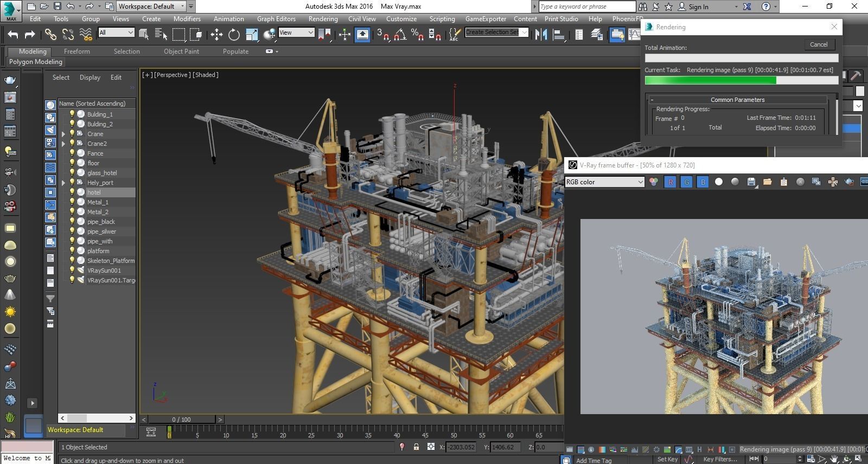The height and width of the screenshot is (464, 868).
Task: Open Display menu in Scene Explorer
Action: pyautogui.click(x=90, y=78)
